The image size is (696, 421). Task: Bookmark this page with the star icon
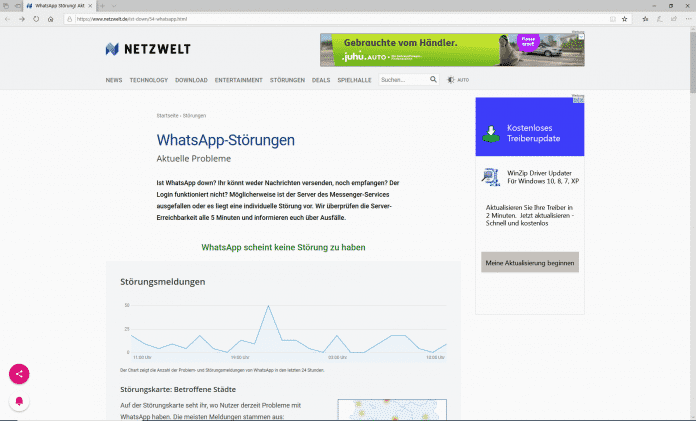click(x=624, y=18)
